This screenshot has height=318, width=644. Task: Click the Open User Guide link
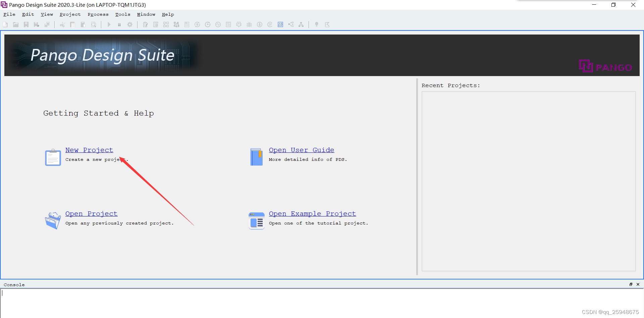[x=302, y=150]
